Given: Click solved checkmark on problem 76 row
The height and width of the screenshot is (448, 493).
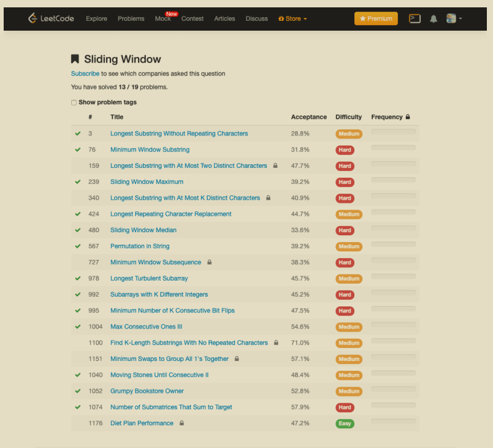Looking at the screenshot, I should [78, 150].
